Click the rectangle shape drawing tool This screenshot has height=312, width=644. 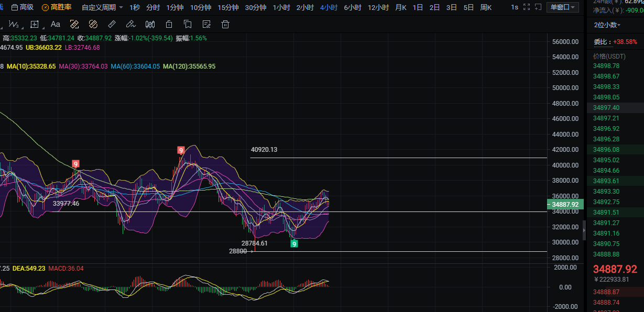35,24
